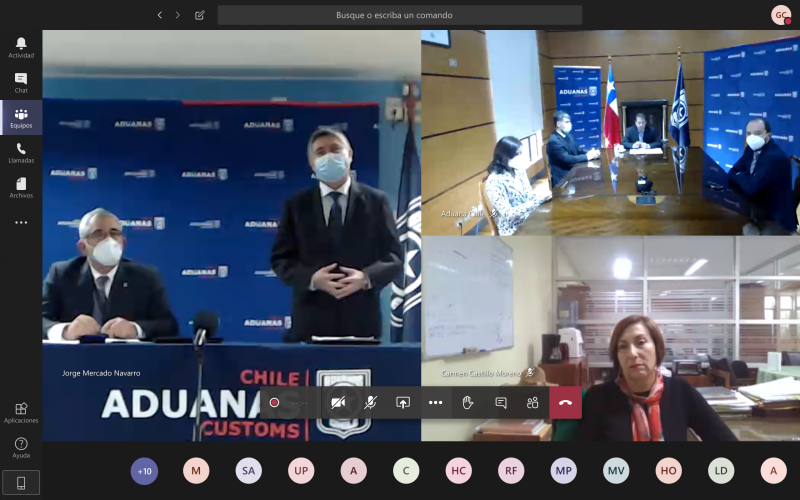The height and width of the screenshot is (500, 800).
Task: Open the Chat section in sidebar
Action: [21, 83]
